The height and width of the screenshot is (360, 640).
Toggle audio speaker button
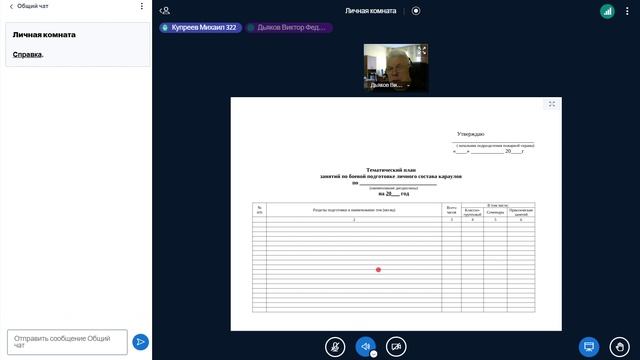coord(365,347)
